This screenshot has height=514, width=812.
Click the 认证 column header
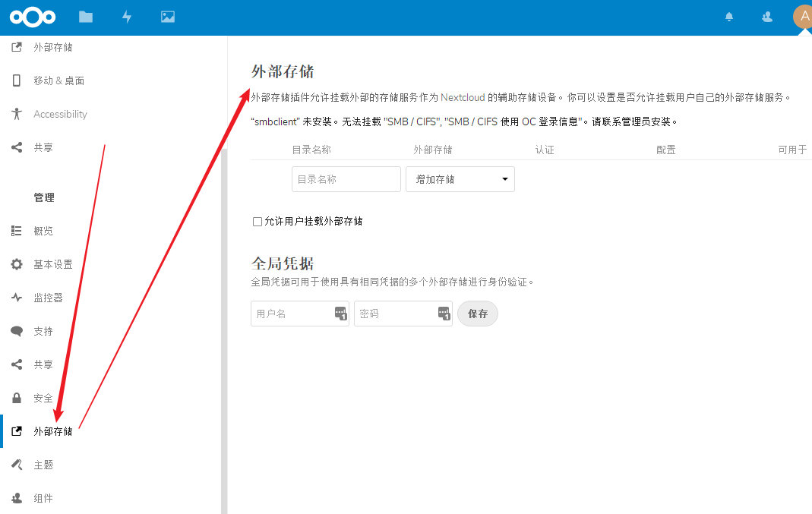(x=545, y=150)
